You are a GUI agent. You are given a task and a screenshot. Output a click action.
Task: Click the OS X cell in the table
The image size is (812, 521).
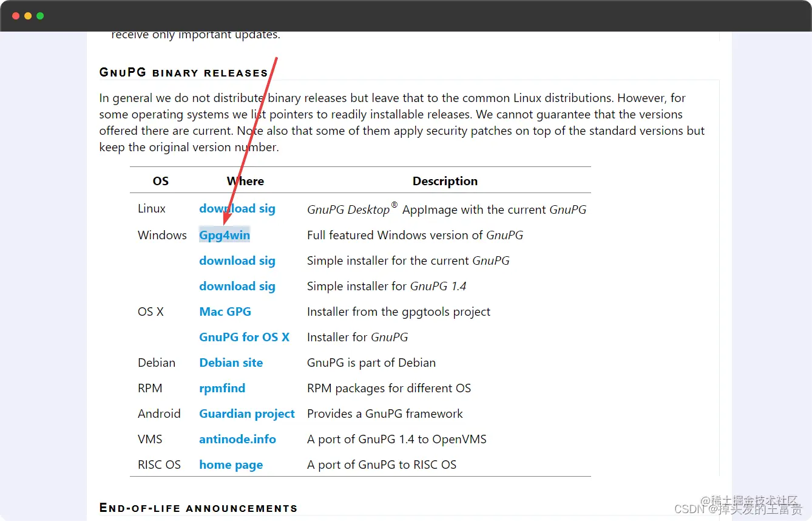pyautogui.click(x=151, y=312)
